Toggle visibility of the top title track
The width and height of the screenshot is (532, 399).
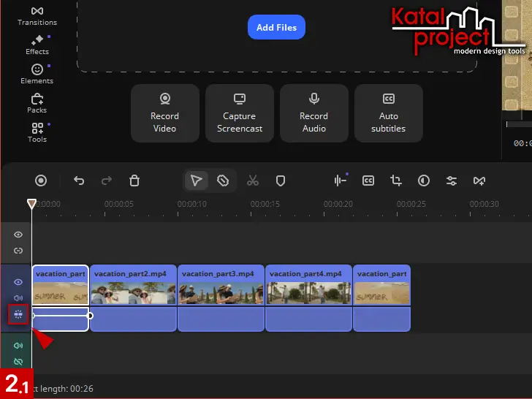[18, 235]
